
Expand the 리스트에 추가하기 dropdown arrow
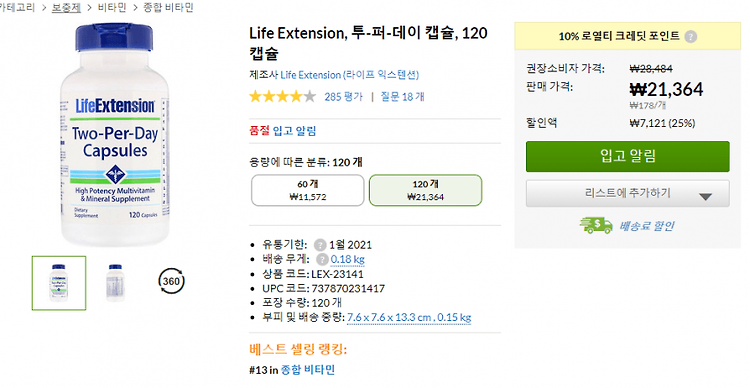click(x=706, y=196)
